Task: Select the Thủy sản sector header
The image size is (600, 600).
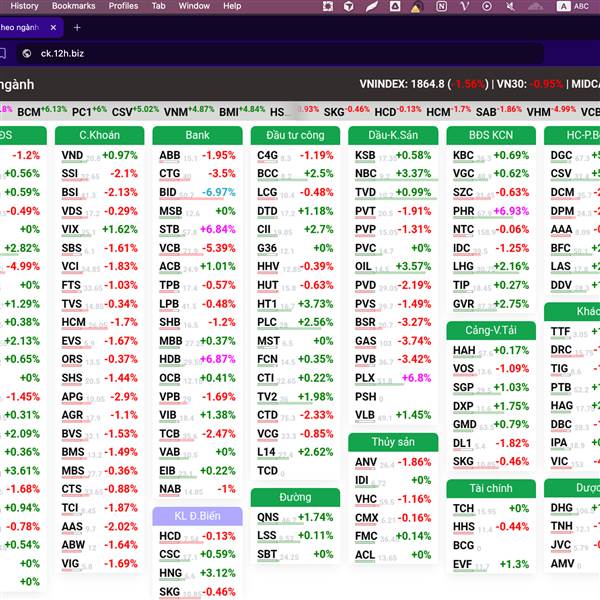Action: coord(393,442)
